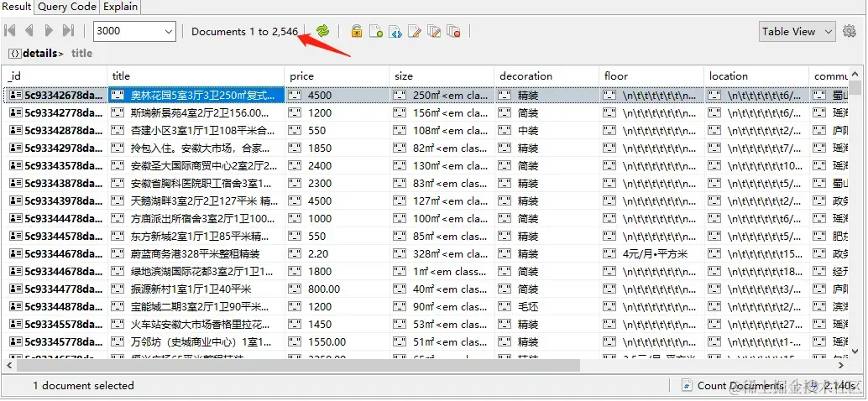Click the view document JSON icon

click(x=395, y=31)
